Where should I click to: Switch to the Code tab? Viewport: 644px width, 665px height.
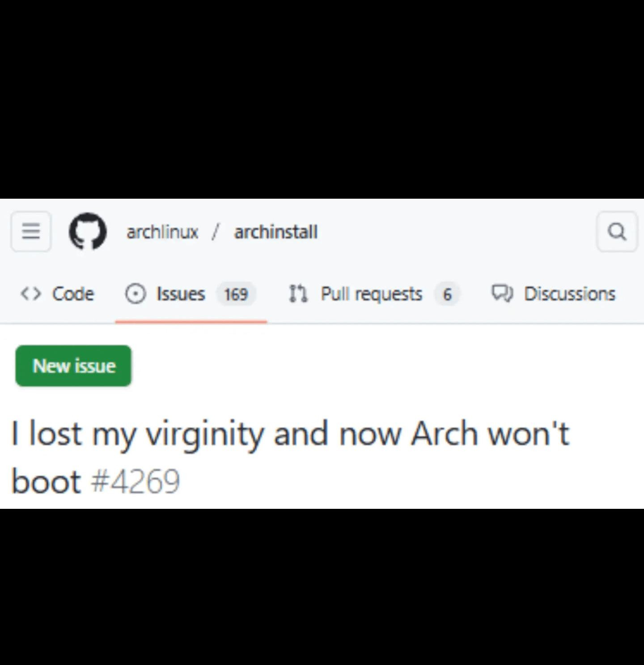pyautogui.click(x=73, y=294)
